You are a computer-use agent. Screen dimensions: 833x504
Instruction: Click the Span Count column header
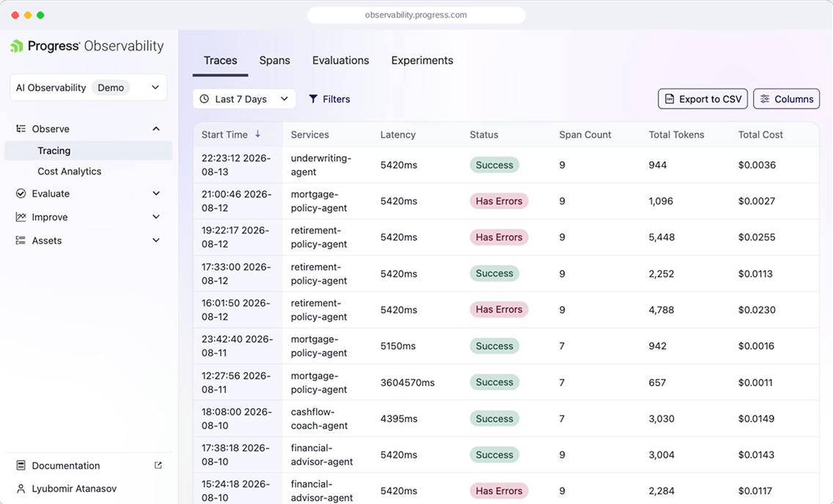point(585,135)
